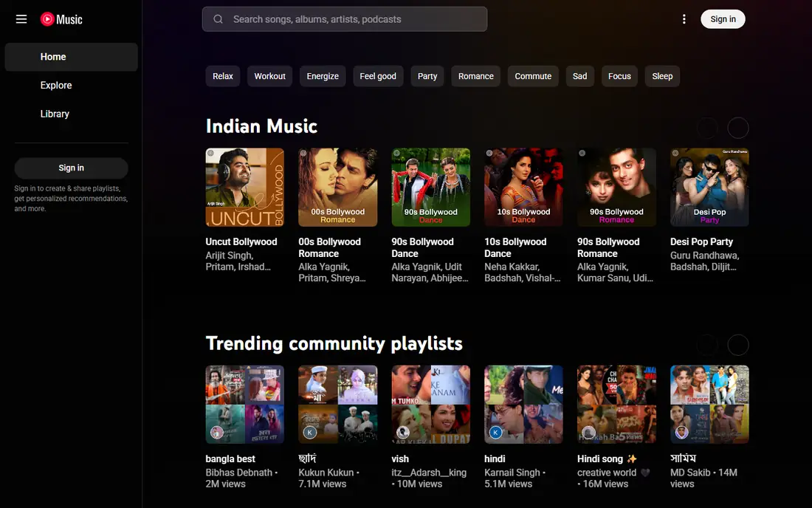The image size is (812, 508).
Task: Open Hindi song playlist thumbnail
Action: tap(617, 405)
